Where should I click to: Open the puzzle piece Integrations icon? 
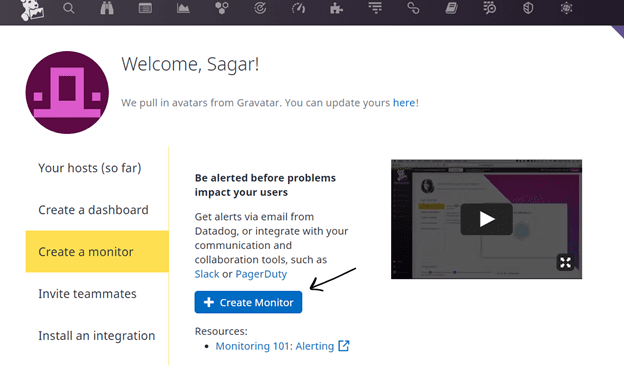tap(336, 8)
